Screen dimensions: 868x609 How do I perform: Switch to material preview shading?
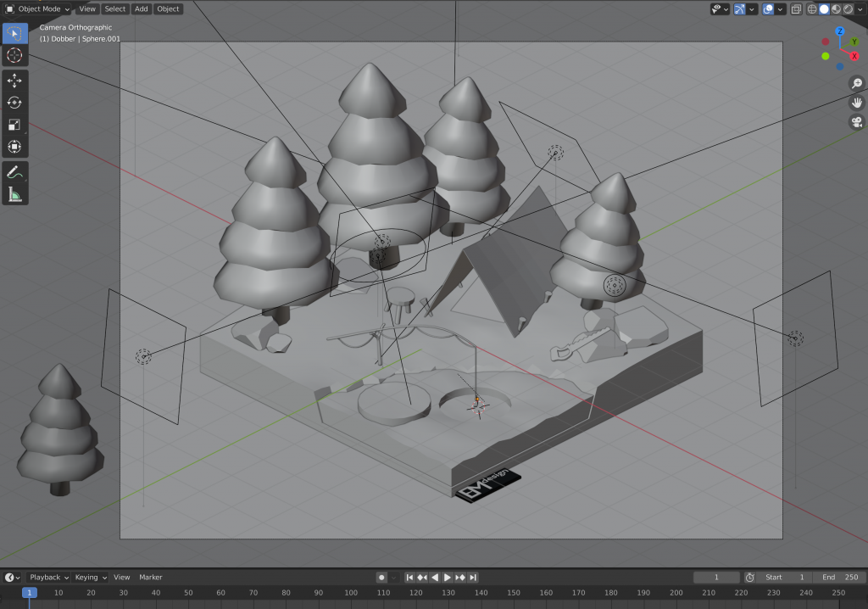point(837,8)
